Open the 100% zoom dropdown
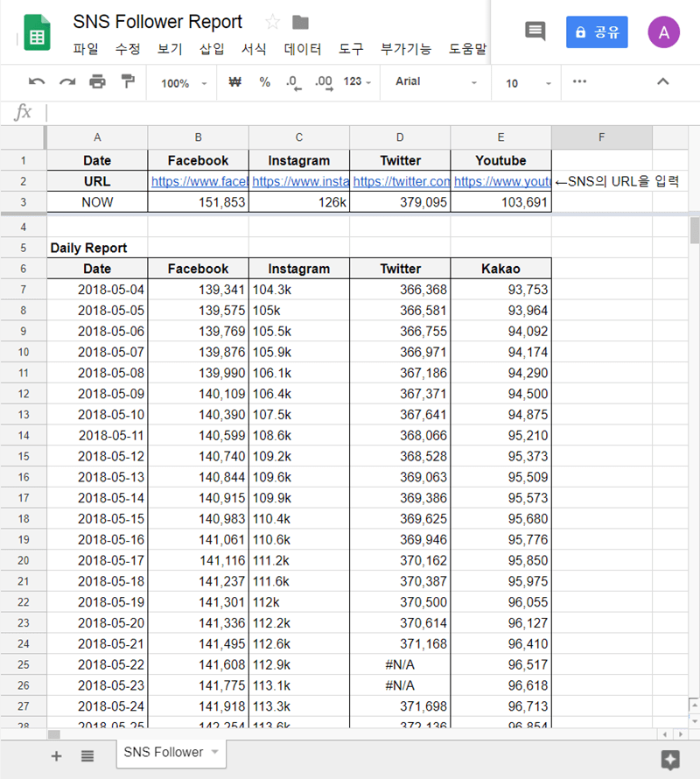This screenshot has height=779, width=700. [184, 83]
